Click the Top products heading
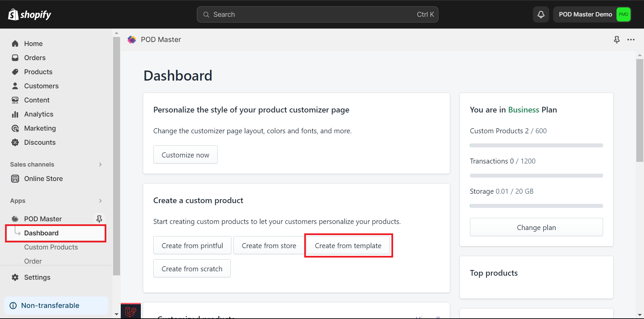This screenshot has height=319, width=644. pyautogui.click(x=494, y=273)
